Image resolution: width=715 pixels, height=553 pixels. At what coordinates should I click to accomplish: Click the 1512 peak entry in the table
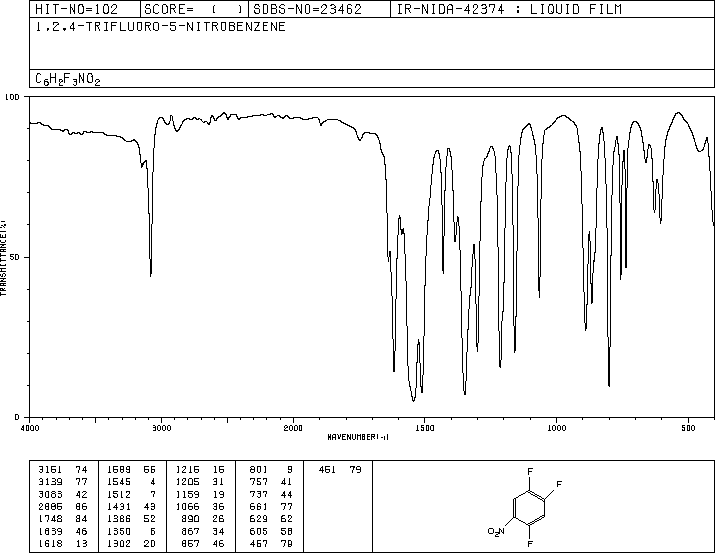(131, 494)
